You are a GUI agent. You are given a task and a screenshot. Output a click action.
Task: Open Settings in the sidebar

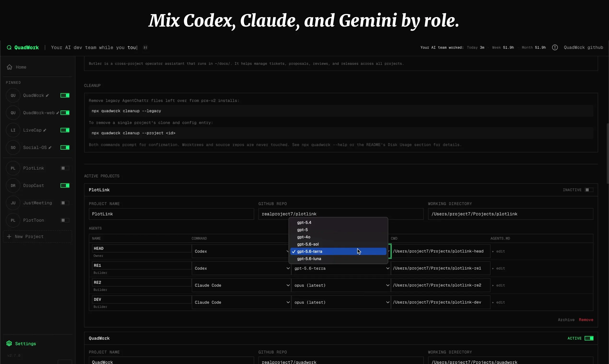pos(26,344)
